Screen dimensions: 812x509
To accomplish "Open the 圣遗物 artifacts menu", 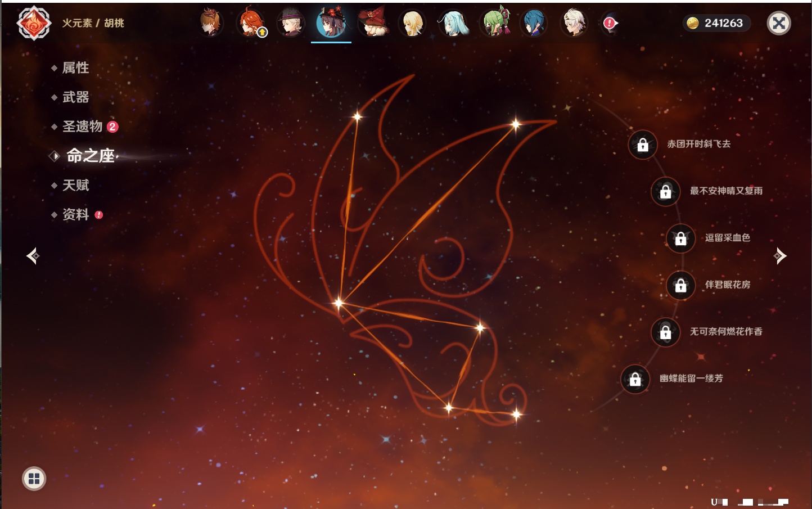I will click(x=82, y=127).
